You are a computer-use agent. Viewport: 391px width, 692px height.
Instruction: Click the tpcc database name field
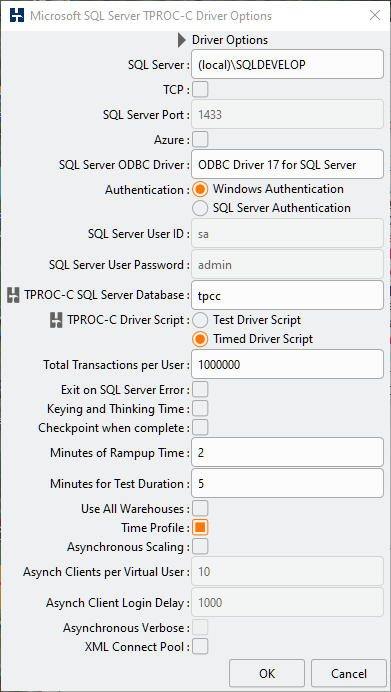click(x=287, y=295)
